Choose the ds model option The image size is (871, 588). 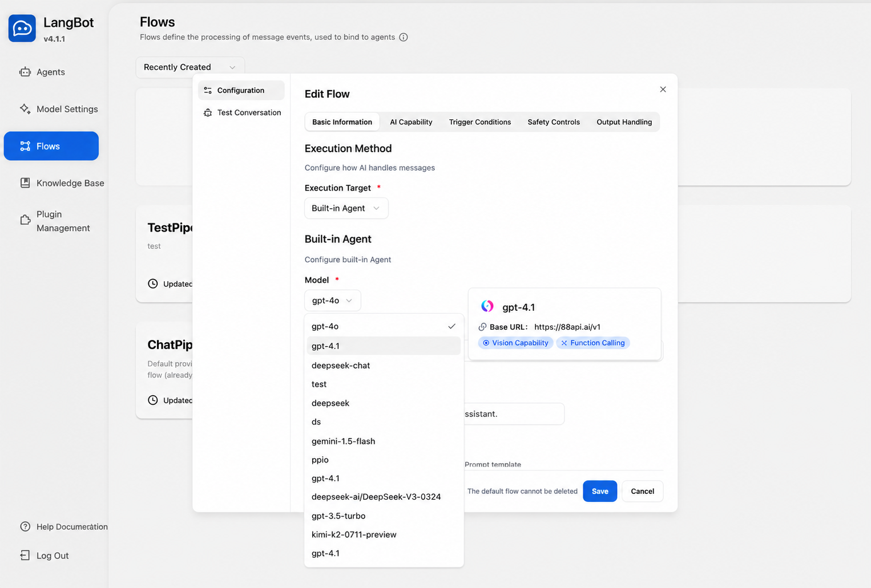tap(384, 421)
